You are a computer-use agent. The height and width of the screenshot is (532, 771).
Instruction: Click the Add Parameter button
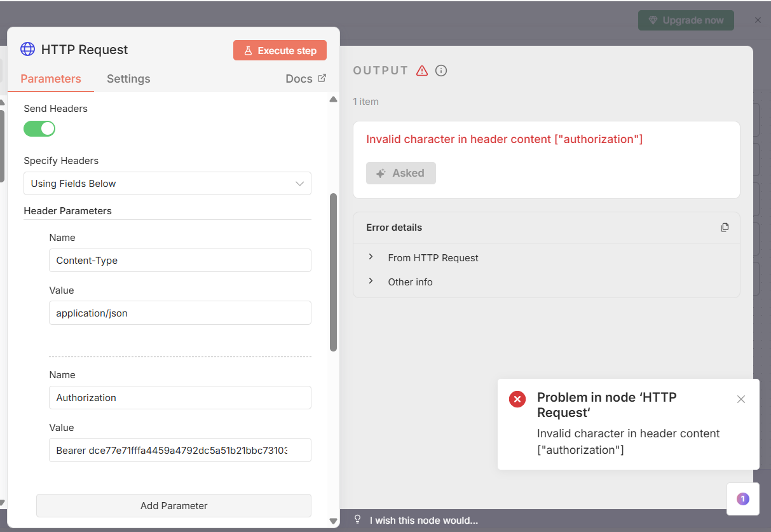tap(174, 506)
